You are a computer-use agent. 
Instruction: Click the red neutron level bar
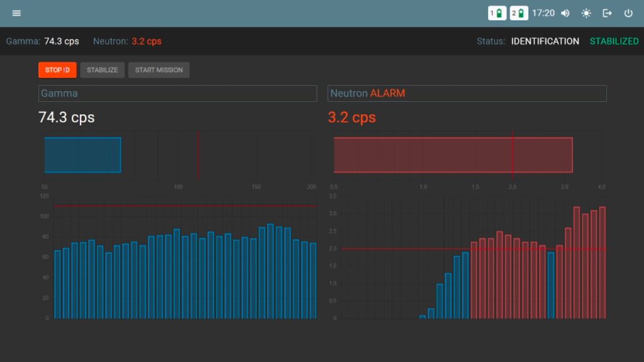[453, 155]
